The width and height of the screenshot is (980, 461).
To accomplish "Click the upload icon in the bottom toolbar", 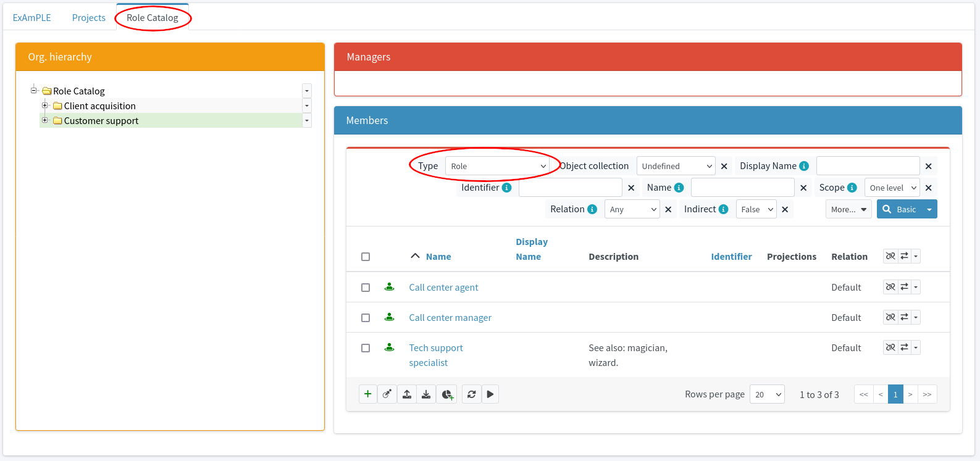I will click(x=407, y=394).
